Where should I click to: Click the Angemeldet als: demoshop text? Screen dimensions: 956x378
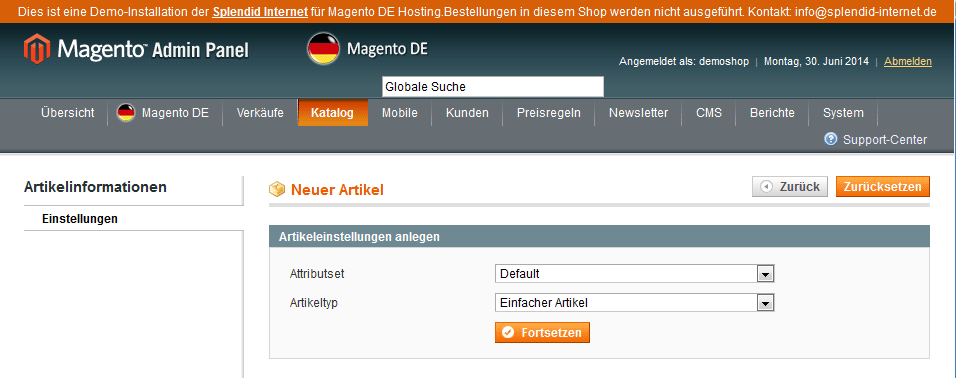click(x=684, y=62)
